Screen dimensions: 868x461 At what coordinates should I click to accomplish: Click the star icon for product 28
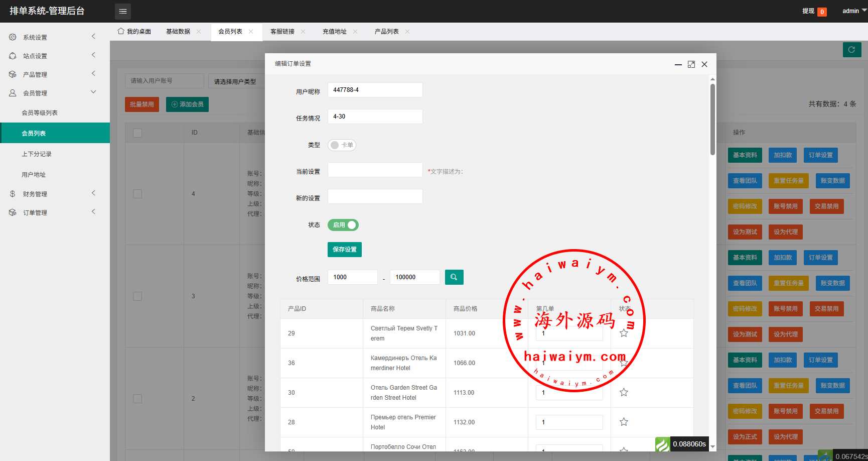point(624,422)
